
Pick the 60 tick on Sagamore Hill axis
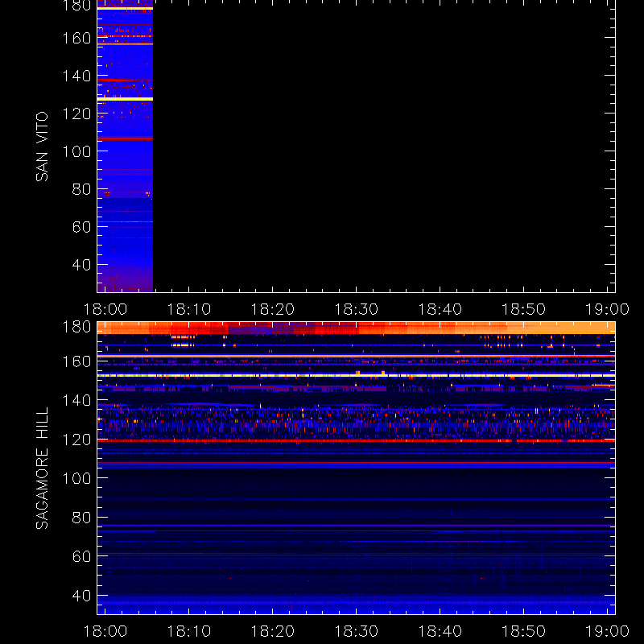81,556
